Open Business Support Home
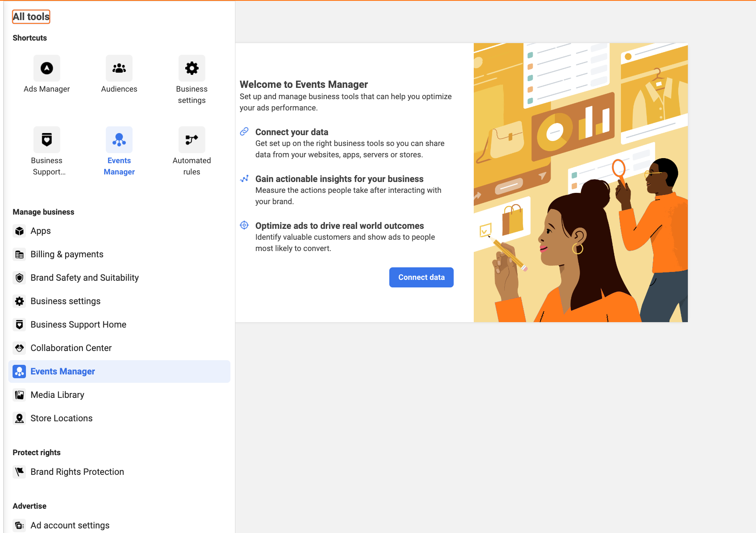This screenshot has height=533, width=756. (119, 325)
